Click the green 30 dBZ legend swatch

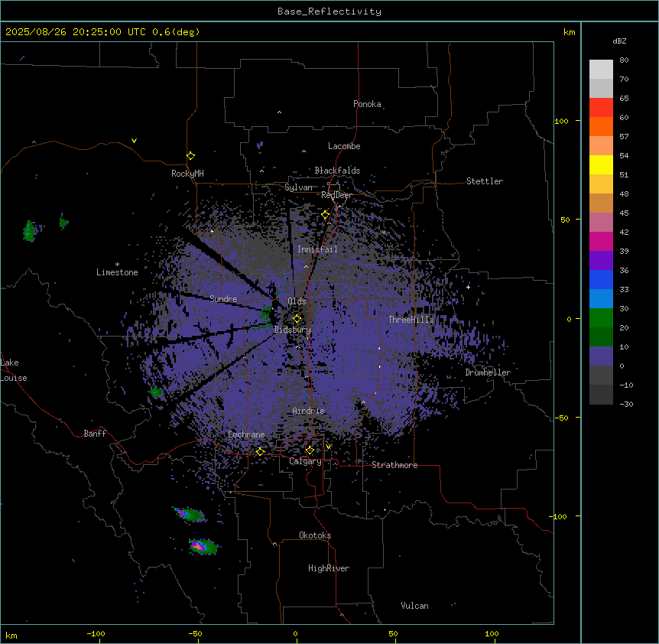601,318
